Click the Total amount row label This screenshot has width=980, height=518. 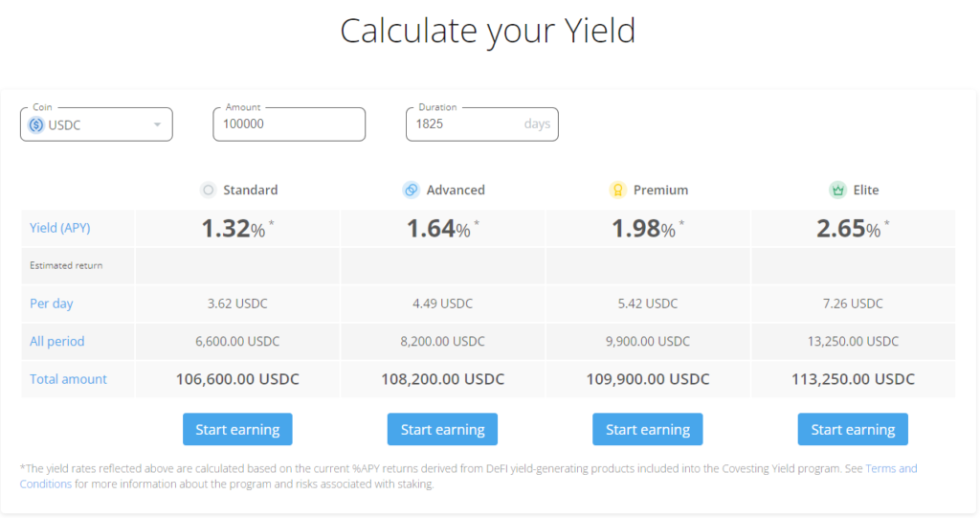click(68, 379)
